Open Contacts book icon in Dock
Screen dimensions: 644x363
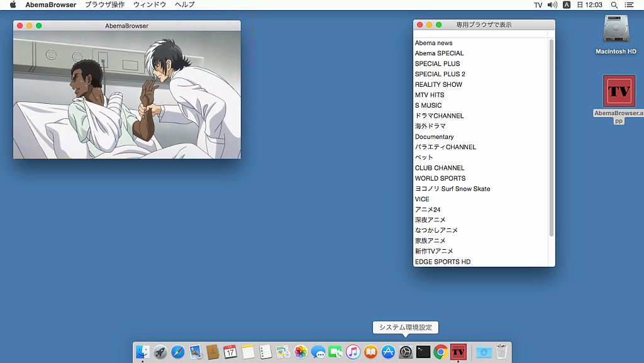213,352
